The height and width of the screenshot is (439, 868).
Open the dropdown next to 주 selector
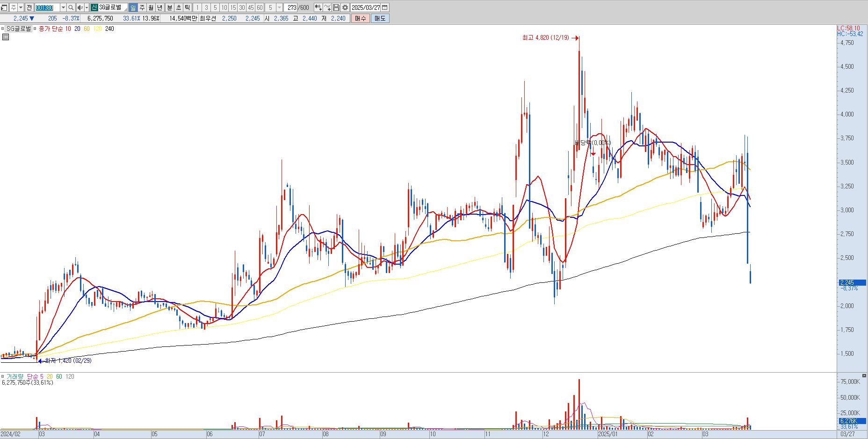coord(21,7)
